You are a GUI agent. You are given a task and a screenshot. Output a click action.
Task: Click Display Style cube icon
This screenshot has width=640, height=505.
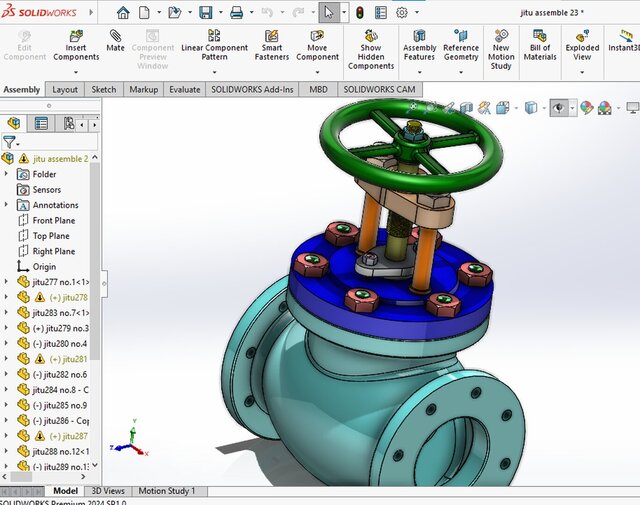tap(531, 108)
